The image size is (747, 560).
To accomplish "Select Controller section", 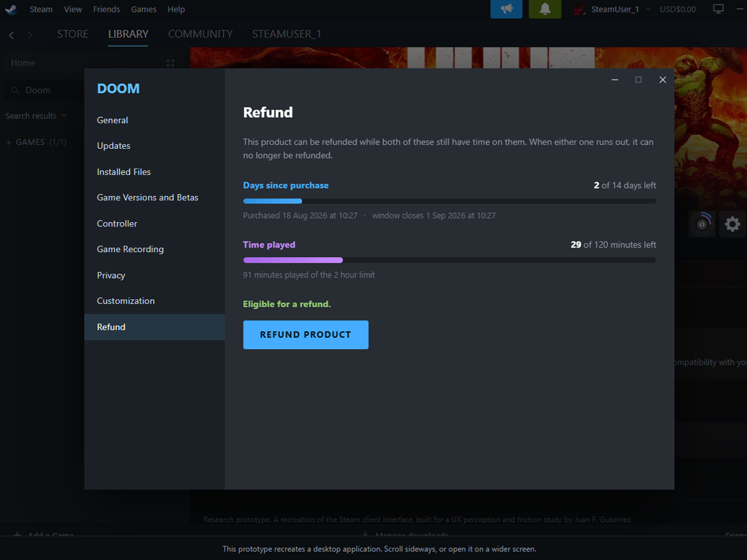I will (154, 223).
